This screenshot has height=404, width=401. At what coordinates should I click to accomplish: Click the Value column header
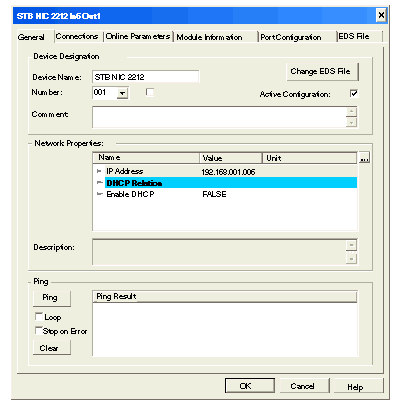[x=231, y=158]
